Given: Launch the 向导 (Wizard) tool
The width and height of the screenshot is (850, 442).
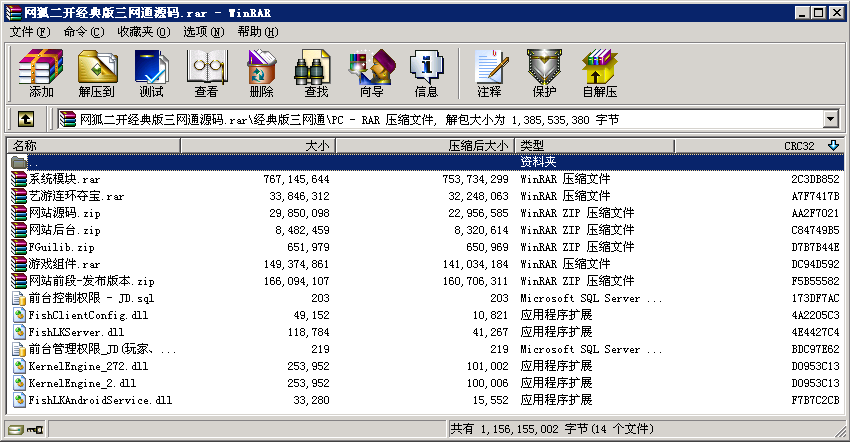Looking at the screenshot, I should 371,73.
